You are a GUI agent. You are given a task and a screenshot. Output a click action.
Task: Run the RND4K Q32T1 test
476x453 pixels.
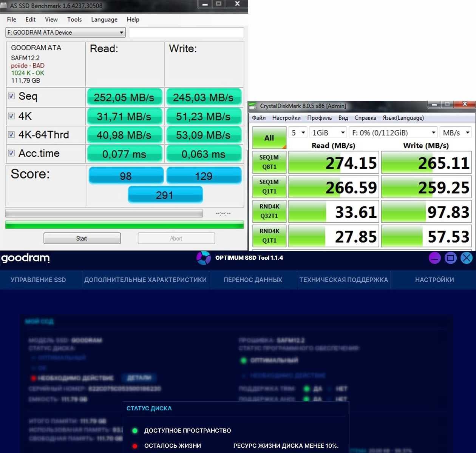269,211
